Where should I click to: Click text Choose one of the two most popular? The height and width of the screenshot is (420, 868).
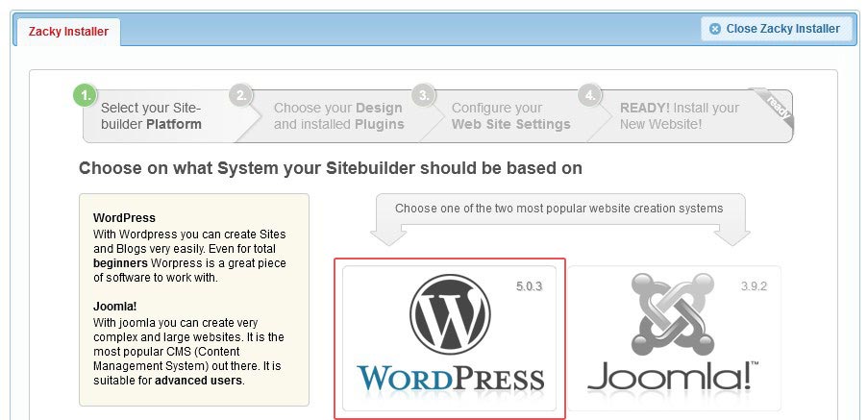coord(558,209)
